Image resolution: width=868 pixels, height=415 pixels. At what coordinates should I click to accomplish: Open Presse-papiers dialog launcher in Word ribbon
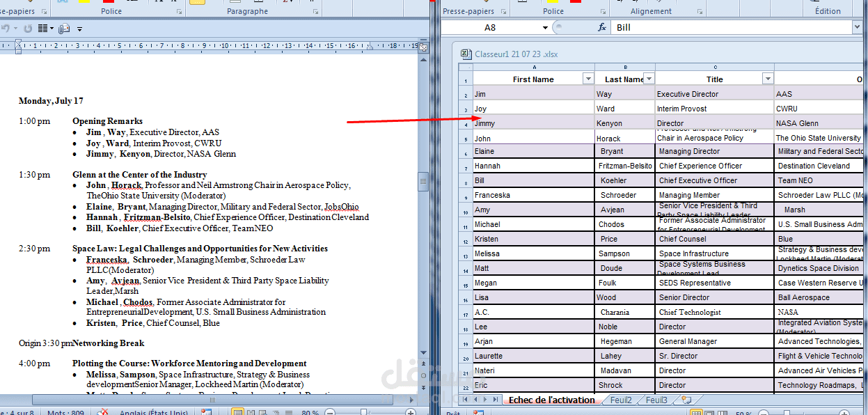point(45,12)
